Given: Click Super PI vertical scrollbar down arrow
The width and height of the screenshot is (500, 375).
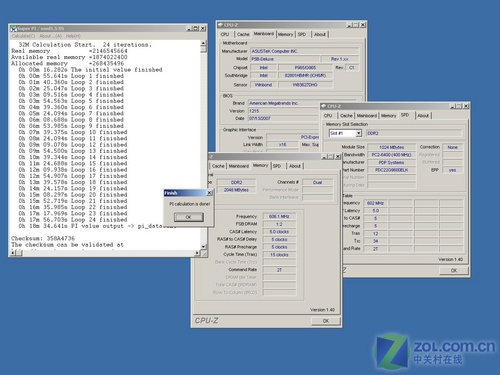Looking at the screenshot, I should [203, 247].
